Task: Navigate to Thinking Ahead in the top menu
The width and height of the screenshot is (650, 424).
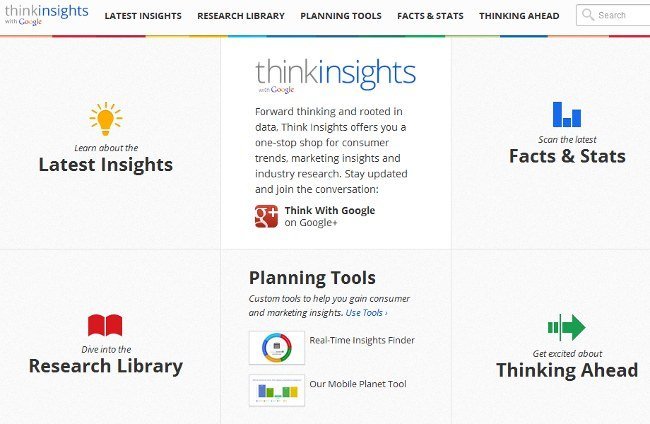Action: click(x=519, y=16)
